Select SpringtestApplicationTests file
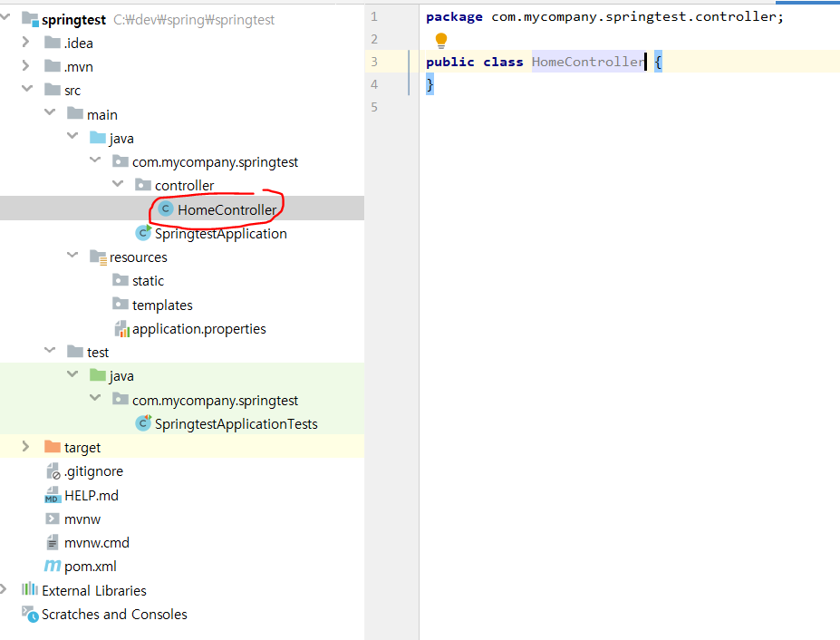Image resolution: width=840 pixels, height=640 pixels. tap(237, 424)
